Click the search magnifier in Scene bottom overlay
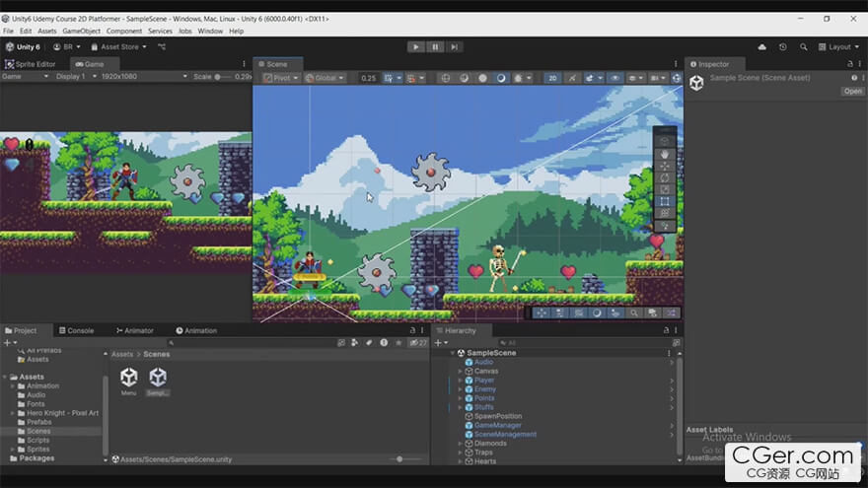This screenshot has height=488, width=868. point(634,314)
